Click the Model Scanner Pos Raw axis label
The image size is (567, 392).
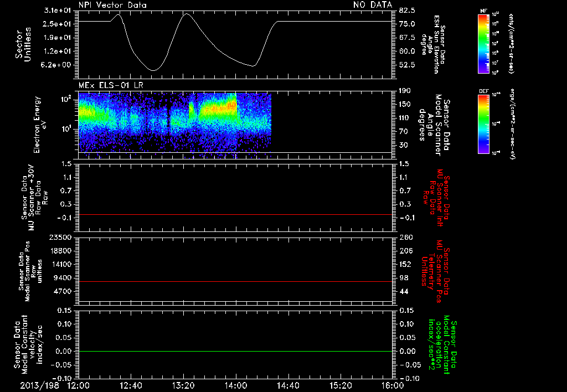pos(30,271)
